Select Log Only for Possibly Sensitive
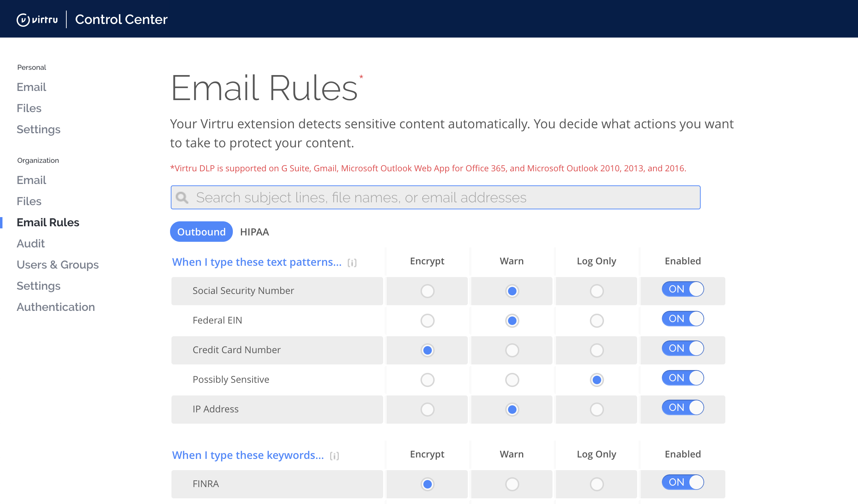Image resolution: width=858 pixels, height=504 pixels. (597, 380)
